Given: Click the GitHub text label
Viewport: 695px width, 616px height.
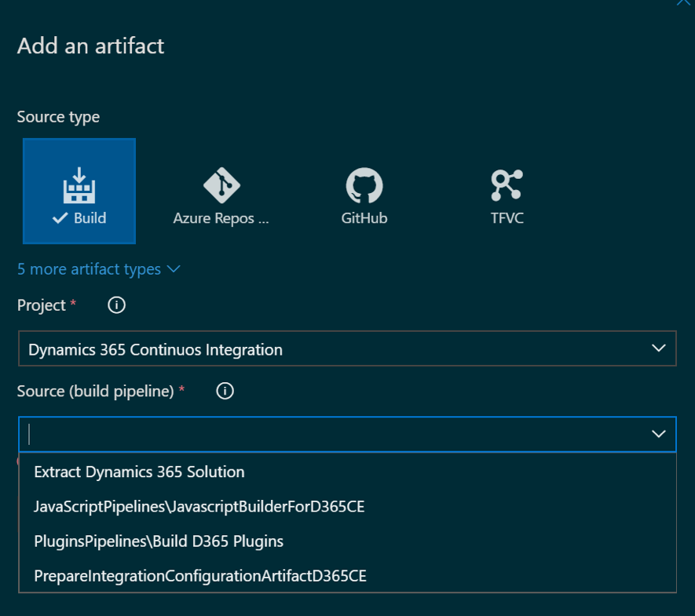Looking at the screenshot, I should 364,218.
